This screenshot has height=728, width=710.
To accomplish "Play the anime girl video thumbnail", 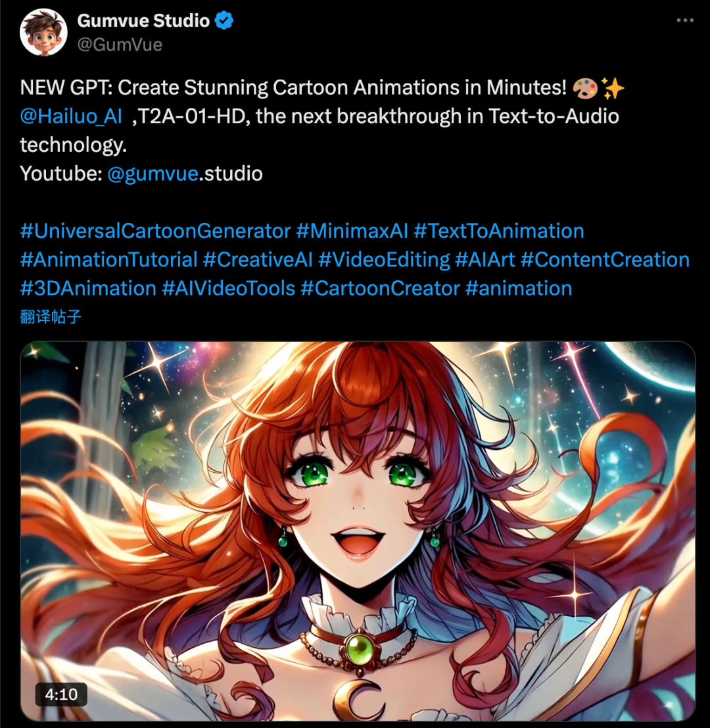I will (x=358, y=531).
